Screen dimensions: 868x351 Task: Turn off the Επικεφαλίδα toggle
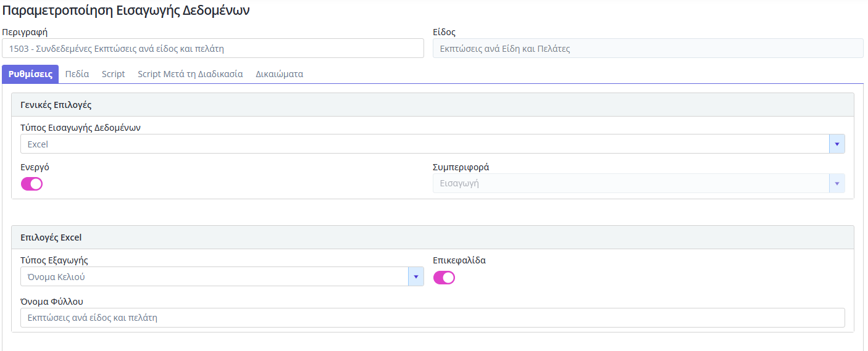[444, 278]
